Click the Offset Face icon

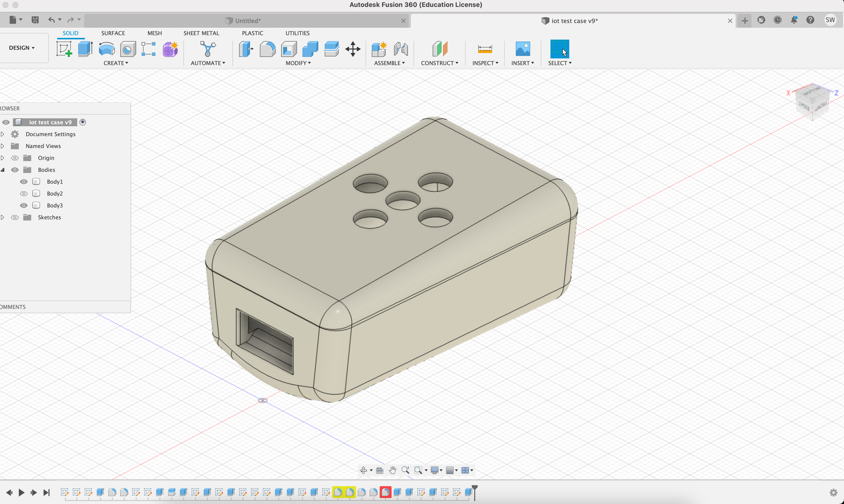[331, 49]
